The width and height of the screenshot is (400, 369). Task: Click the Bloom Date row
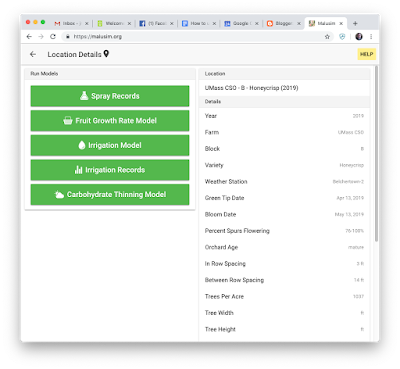click(284, 214)
